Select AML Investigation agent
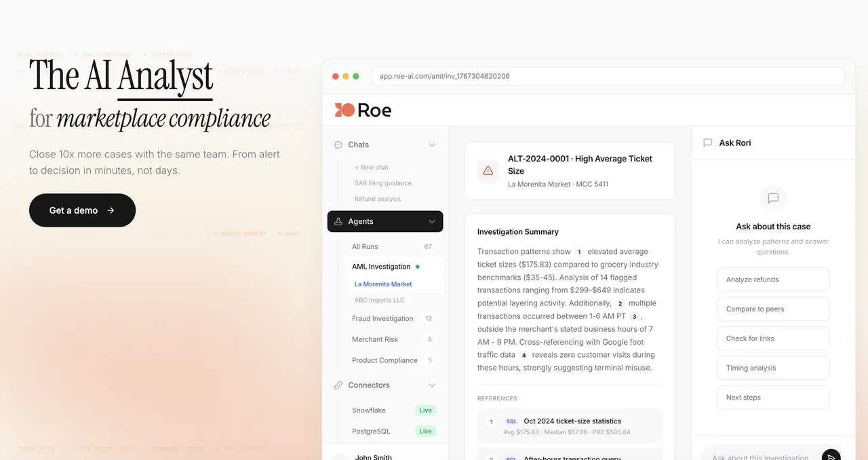 click(x=381, y=267)
